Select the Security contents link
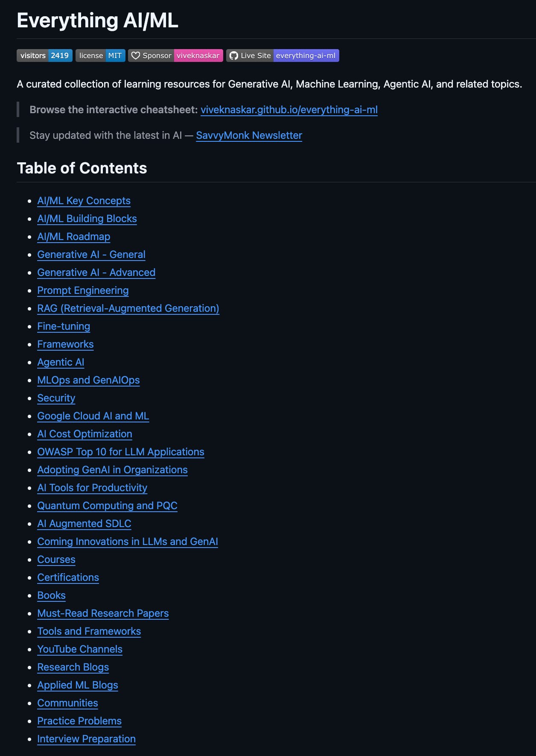Viewport: 536px width, 756px height. click(56, 398)
